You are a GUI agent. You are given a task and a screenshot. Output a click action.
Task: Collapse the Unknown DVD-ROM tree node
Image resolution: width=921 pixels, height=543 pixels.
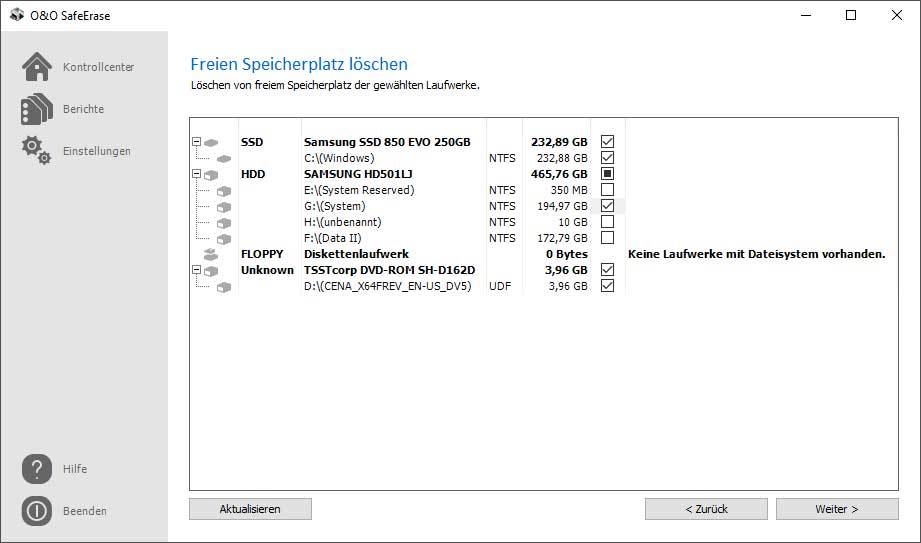point(197,270)
